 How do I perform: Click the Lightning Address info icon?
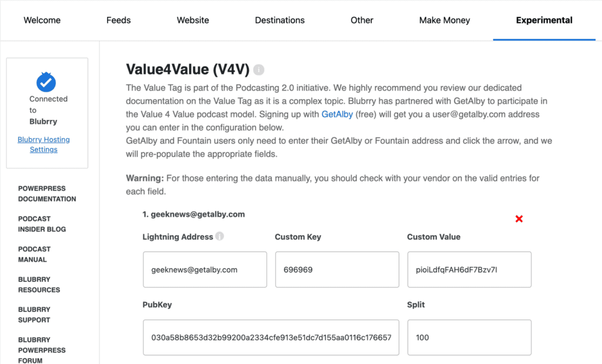pyautogui.click(x=220, y=236)
